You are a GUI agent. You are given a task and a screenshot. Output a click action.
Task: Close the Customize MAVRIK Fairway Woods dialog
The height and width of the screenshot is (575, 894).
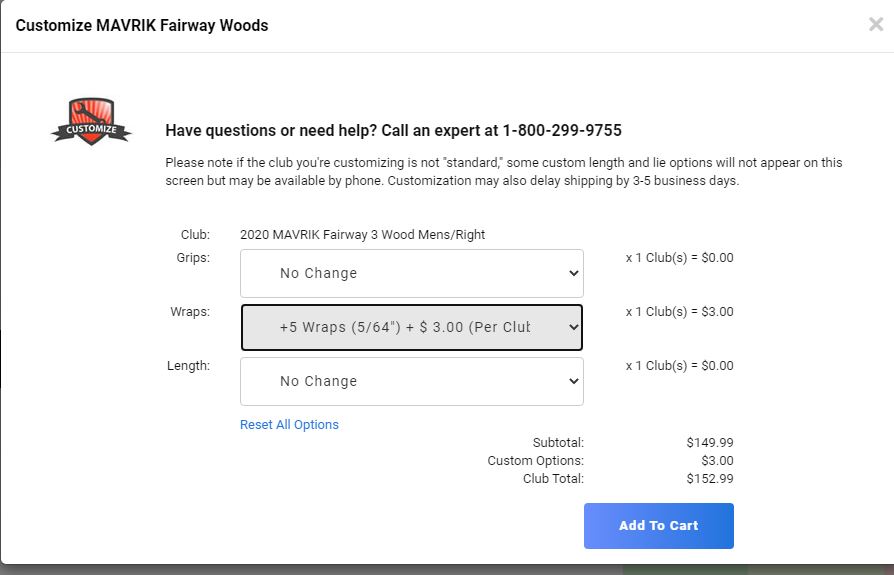pos(875,25)
